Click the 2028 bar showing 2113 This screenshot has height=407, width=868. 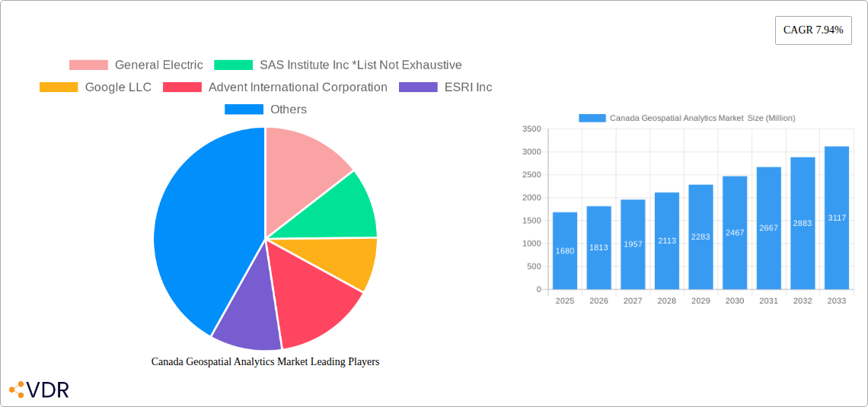[667, 240]
